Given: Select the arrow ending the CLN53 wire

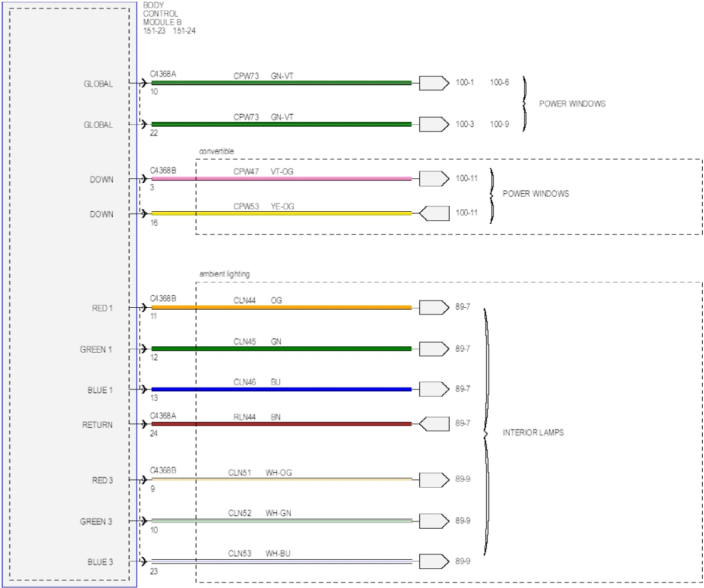Looking at the screenshot, I should (x=434, y=562).
